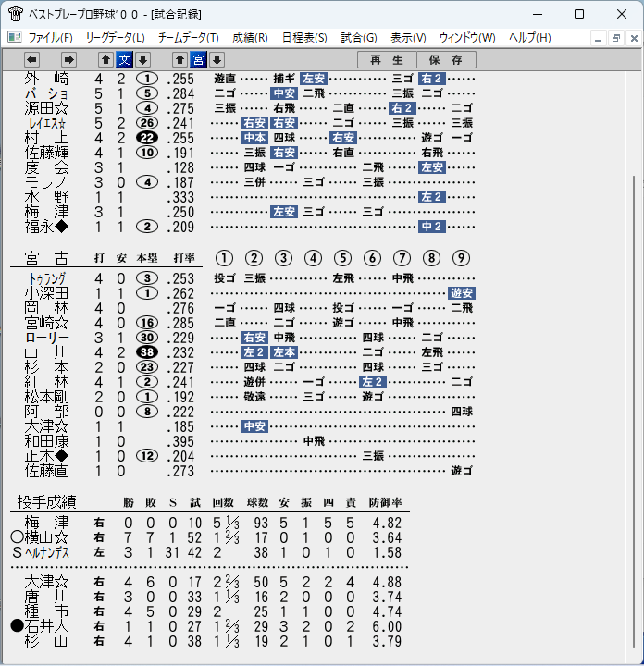The image size is (644, 666).
Task: Click pitcher 杉山 row
Action: (213, 641)
